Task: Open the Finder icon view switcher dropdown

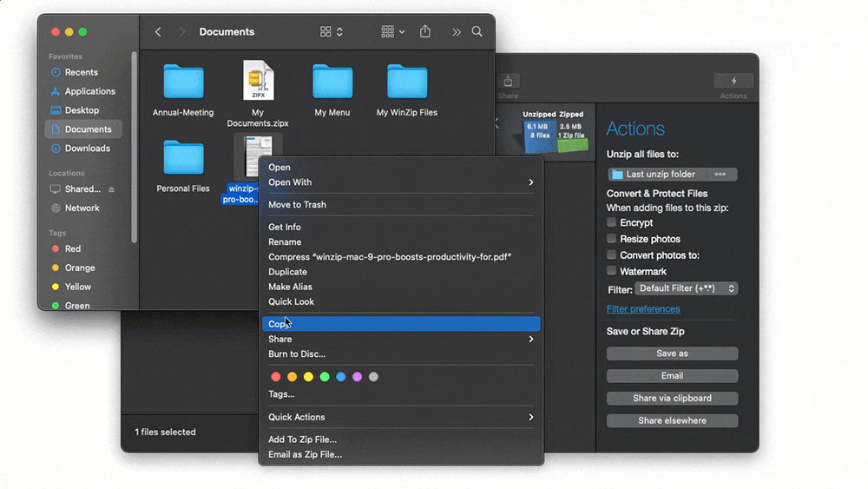Action: coord(332,32)
